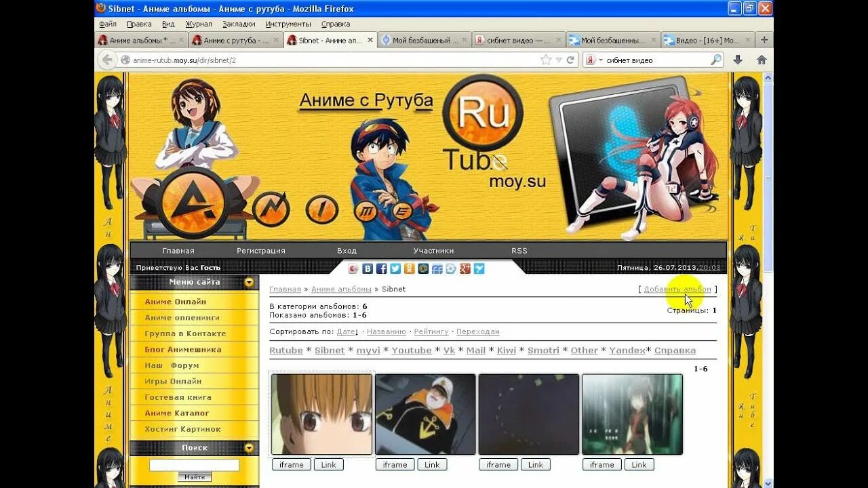Collapse the 'Поиск' block arrow
Viewport: 868px width, 488px height.
pyautogui.click(x=250, y=448)
